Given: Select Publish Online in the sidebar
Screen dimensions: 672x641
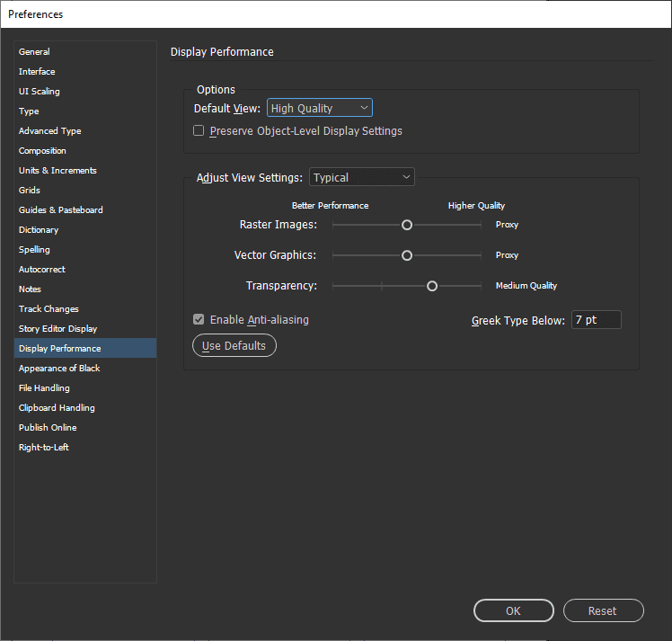Looking at the screenshot, I should tap(48, 428).
